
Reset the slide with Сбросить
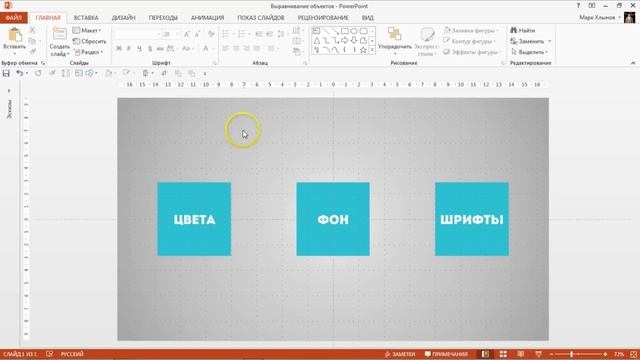click(x=89, y=41)
